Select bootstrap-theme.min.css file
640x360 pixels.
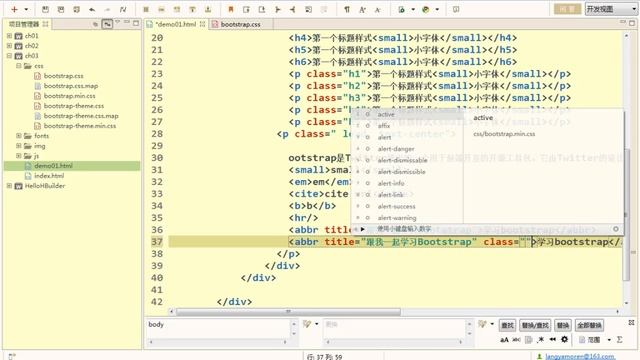[80, 126]
